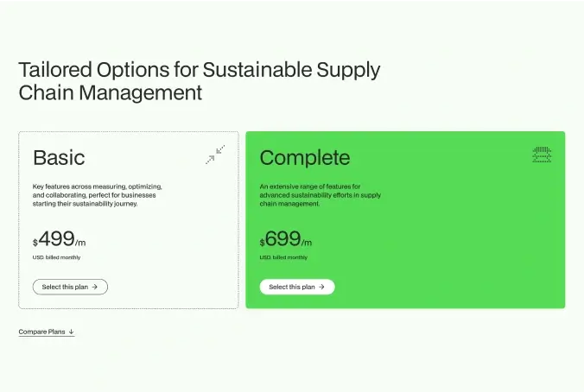Choose 'Select this plan' for Basic
584x392 pixels.
(x=70, y=287)
